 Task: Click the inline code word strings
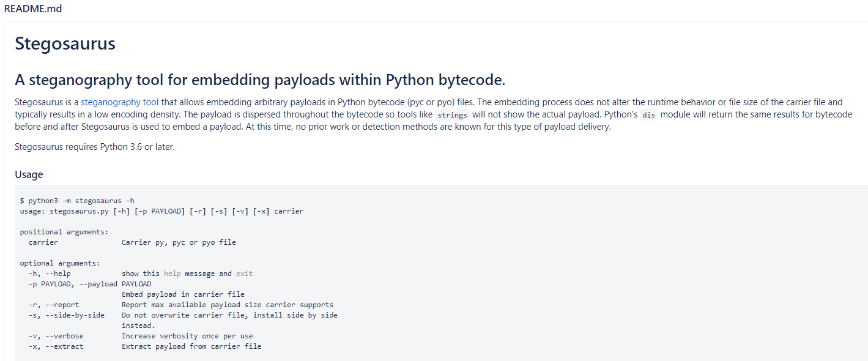[452, 115]
